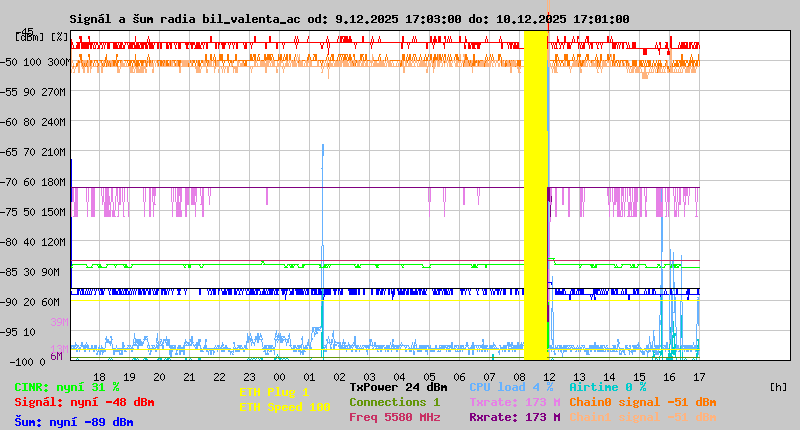
Task: Click hour label '01' on time axis
Action: [x=309, y=377]
